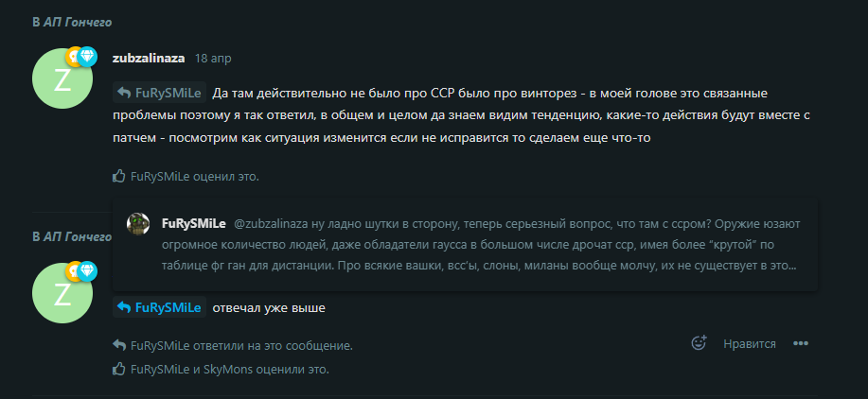
Task: Open zubzalinaza username link in first post
Action: [x=149, y=59]
